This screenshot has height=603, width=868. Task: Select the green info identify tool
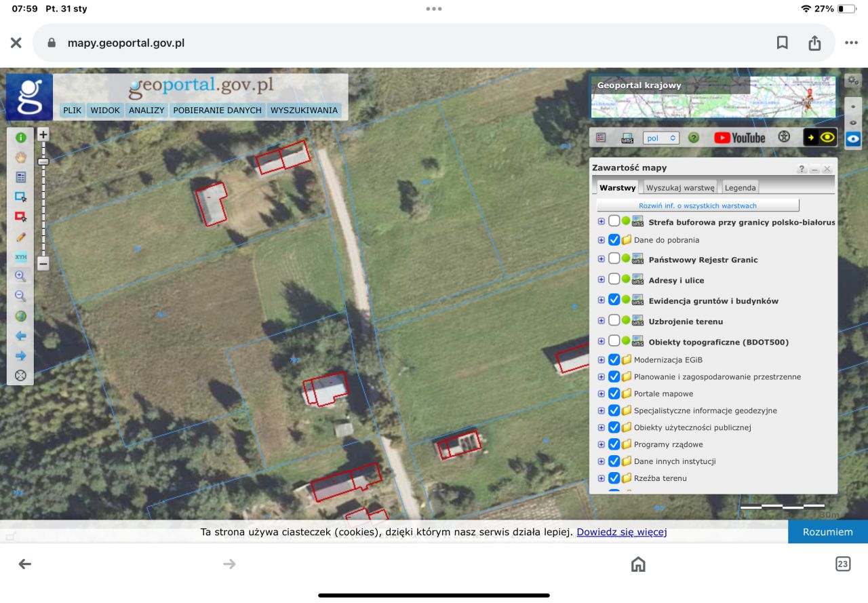(20, 138)
